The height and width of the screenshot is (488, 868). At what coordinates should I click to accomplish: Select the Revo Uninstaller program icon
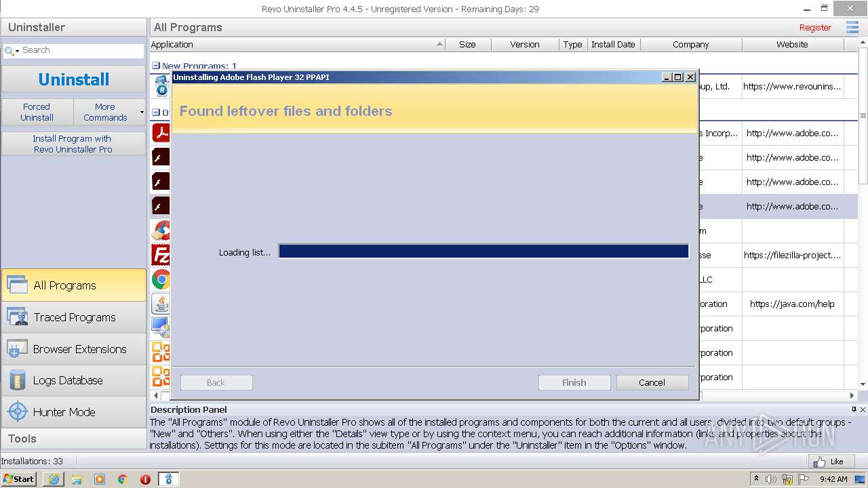pos(161,86)
